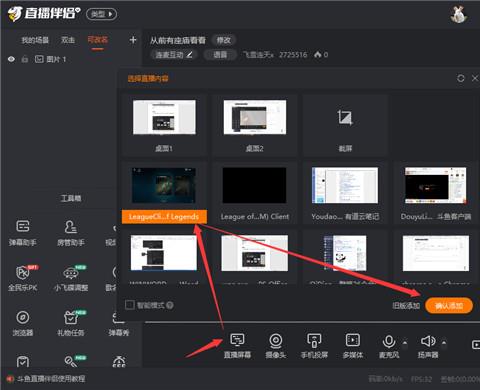Confirm with the orange 确认添加 button
The height and width of the screenshot is (390, 480).
(449, 306)
